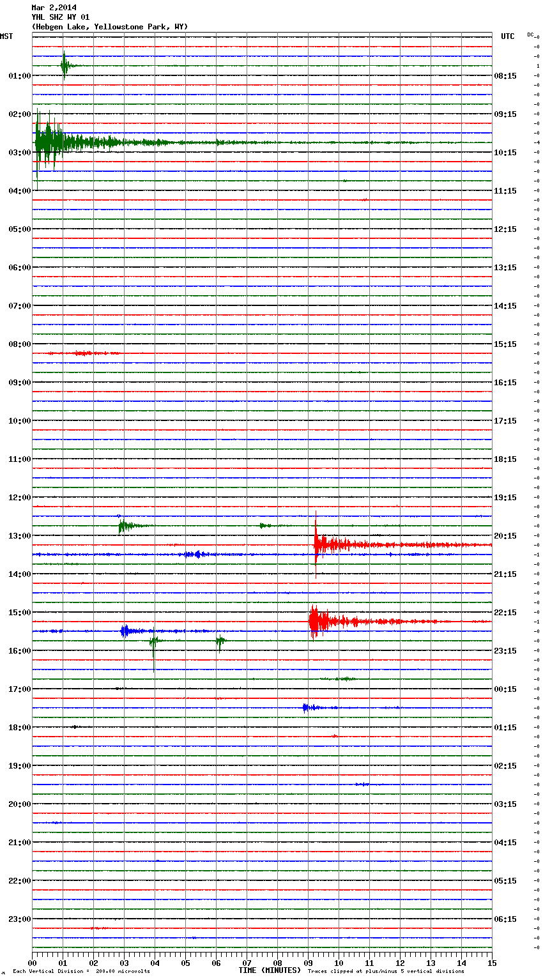Select the 04:00 MST time label

point(20,191)
